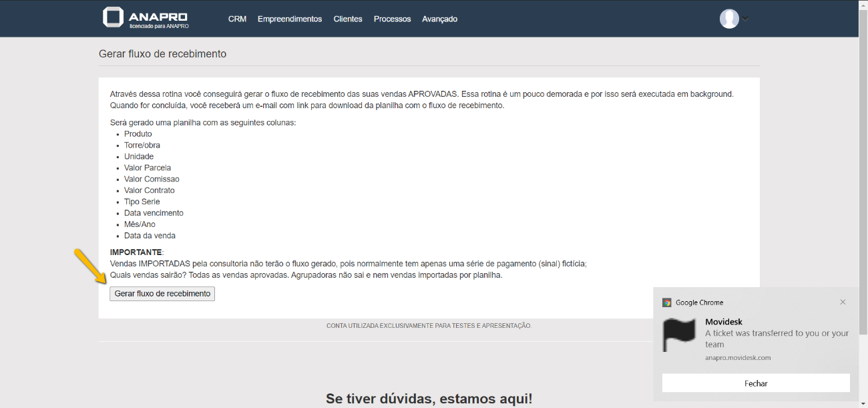This screenshot has width=868, height=408.
Task: Click the Movidesk black flag icon
Action: pos(678,334)
